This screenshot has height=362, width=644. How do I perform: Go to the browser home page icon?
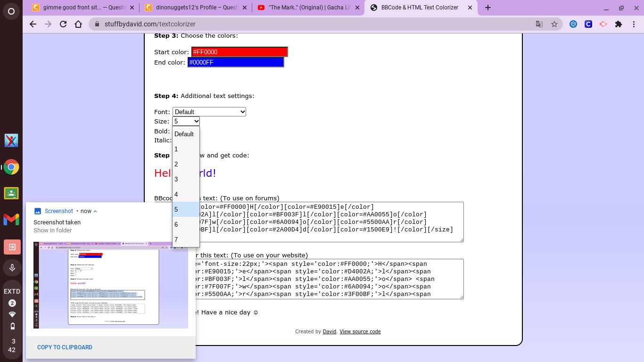pyautogui.click(x=79, y=24)
